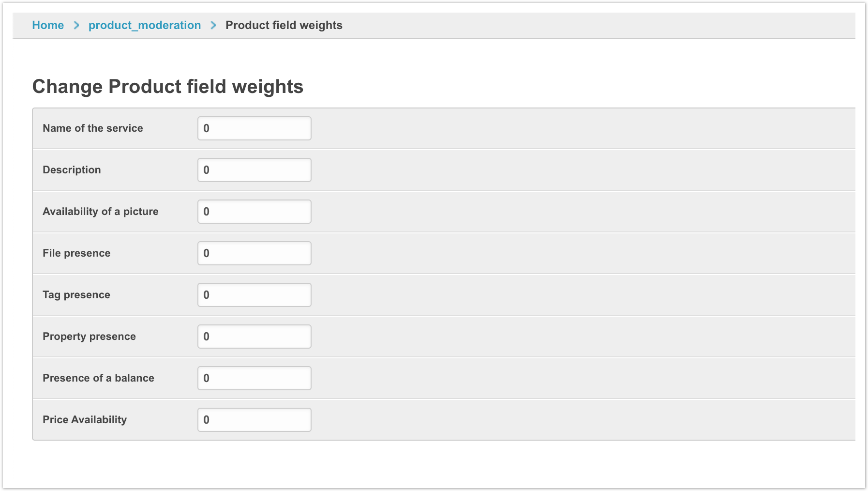Focus the Name of the service input
The width and height of the screenshot is (868, 491).
tap(254, 128)
